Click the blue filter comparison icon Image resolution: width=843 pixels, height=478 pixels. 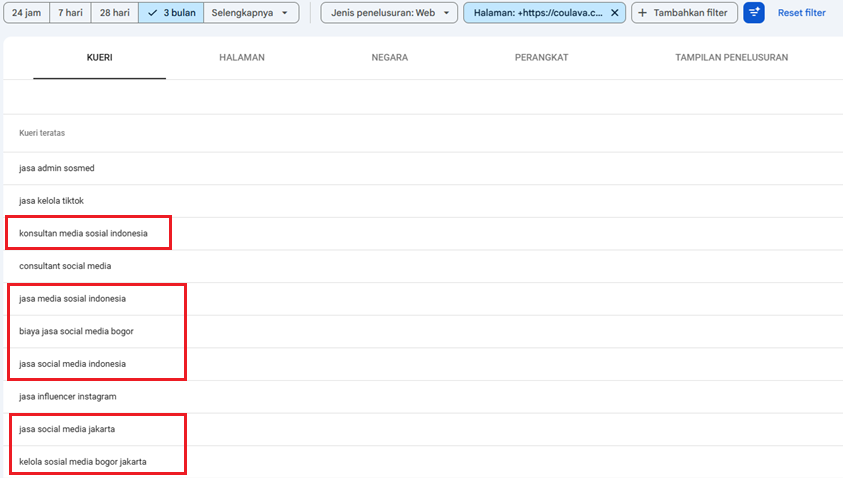coord(754,12)
